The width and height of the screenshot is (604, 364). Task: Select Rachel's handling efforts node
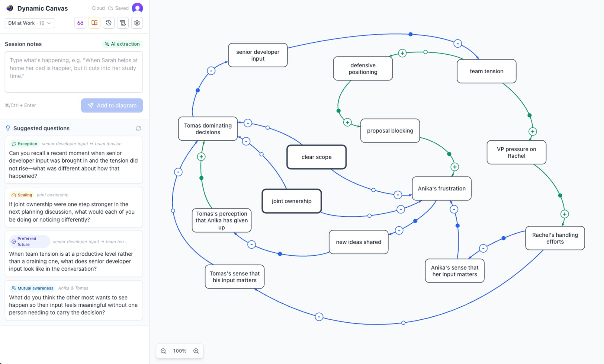555,238
